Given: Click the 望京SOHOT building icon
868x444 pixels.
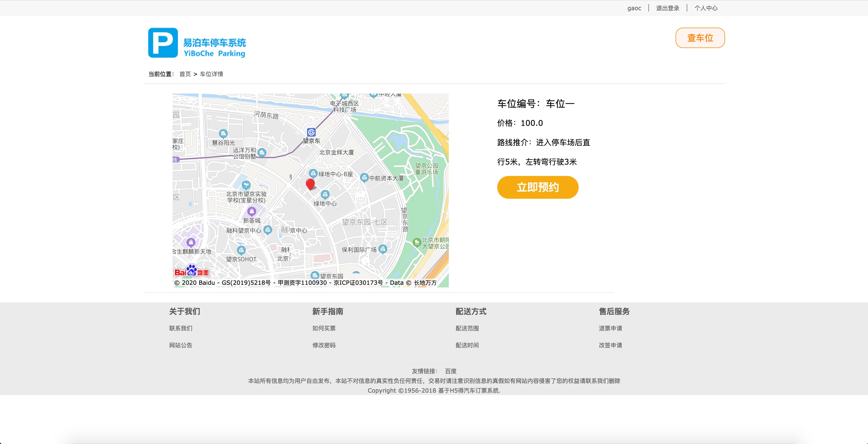Looking at the screenshot, I should (x=241, y=250).
